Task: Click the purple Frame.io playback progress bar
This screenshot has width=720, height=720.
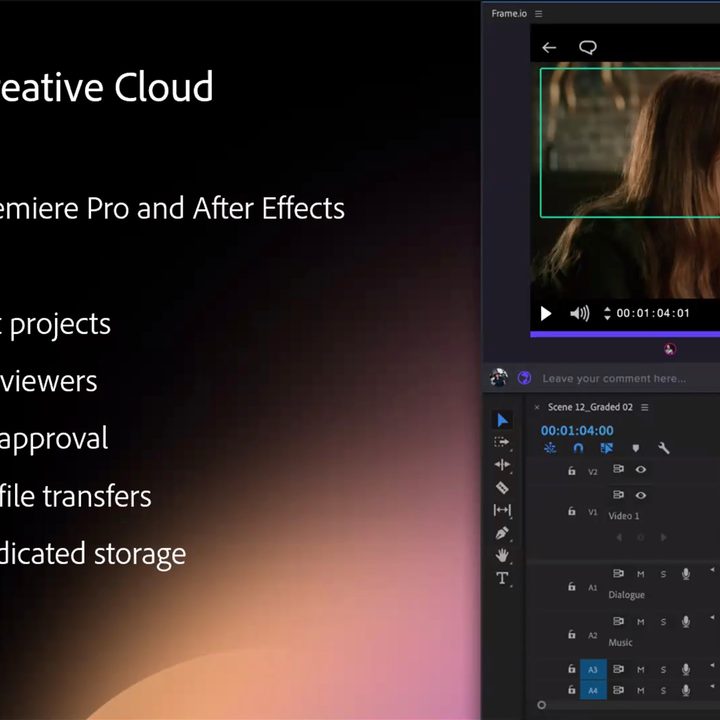Action: click(625, 335)
